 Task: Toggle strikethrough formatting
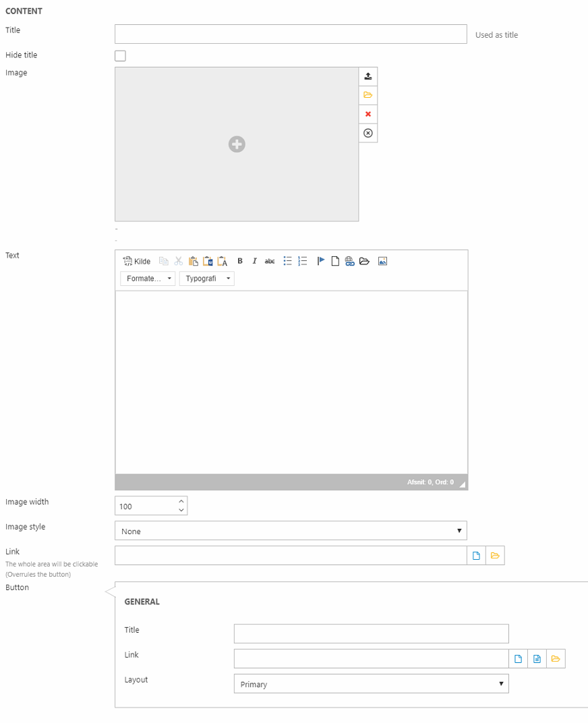[x=269, y=261]
